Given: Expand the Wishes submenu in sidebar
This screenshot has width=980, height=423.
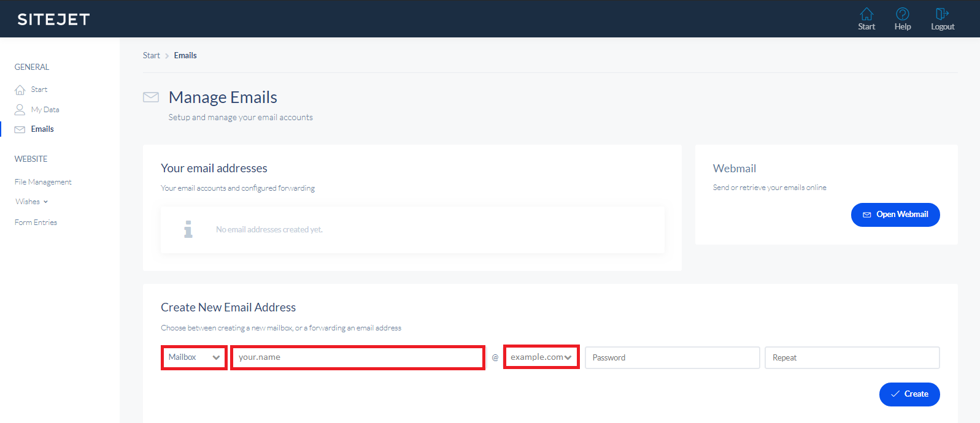Looking at the screenshot, I should click(31, 202).
